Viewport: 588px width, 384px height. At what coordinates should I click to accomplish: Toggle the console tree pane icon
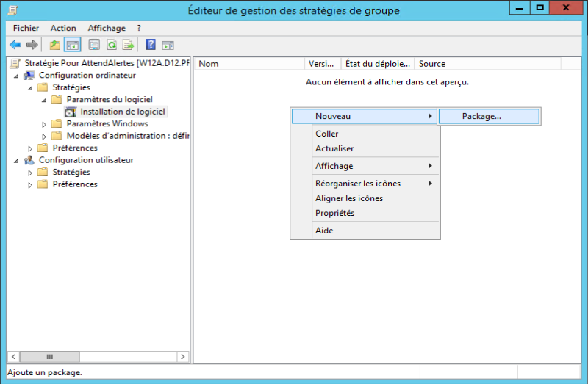click(72, 45)
